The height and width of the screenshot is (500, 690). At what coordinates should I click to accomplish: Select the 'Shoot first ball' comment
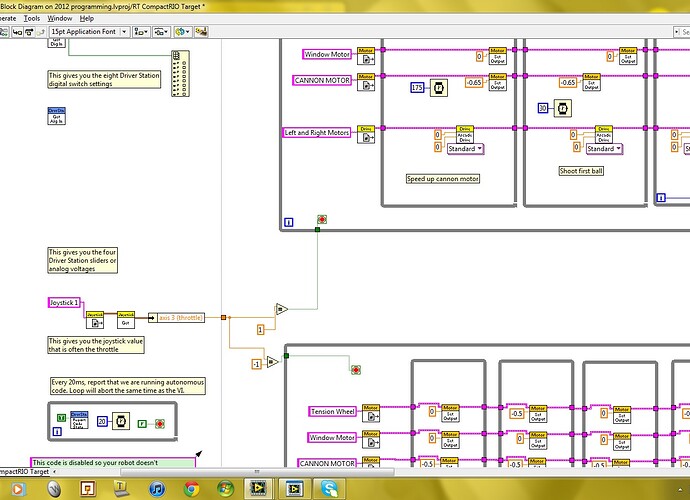point(581,171)
